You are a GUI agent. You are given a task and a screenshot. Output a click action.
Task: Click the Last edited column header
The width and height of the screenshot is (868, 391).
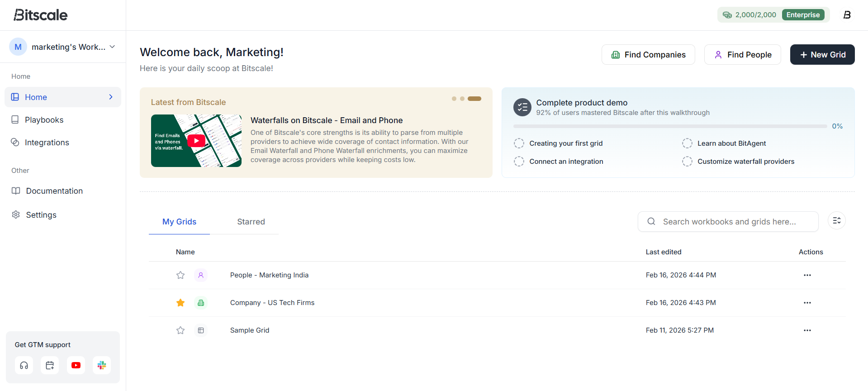click(664, 252)
